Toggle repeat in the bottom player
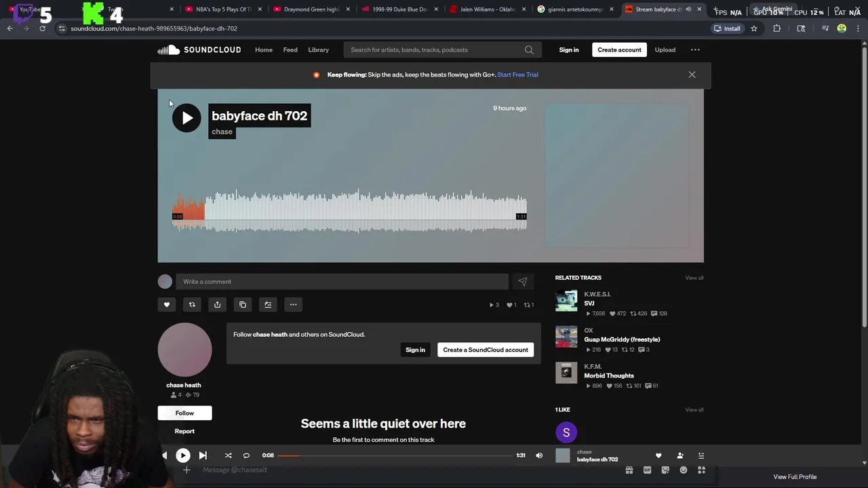 point(246,455)
